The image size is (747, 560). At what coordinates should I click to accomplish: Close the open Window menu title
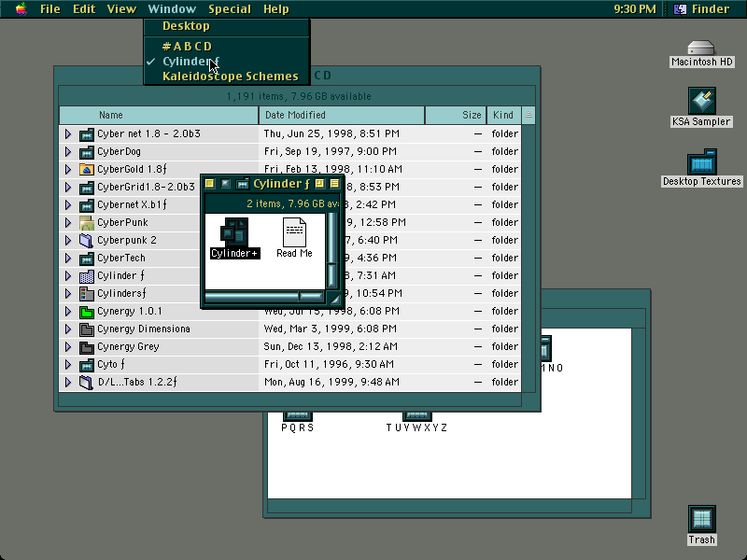172,9
